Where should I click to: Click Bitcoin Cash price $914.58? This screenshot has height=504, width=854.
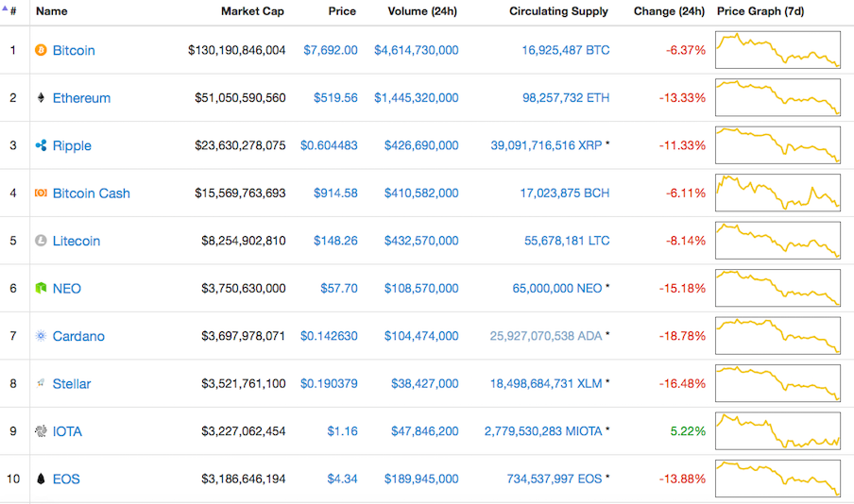click(335, 193)
